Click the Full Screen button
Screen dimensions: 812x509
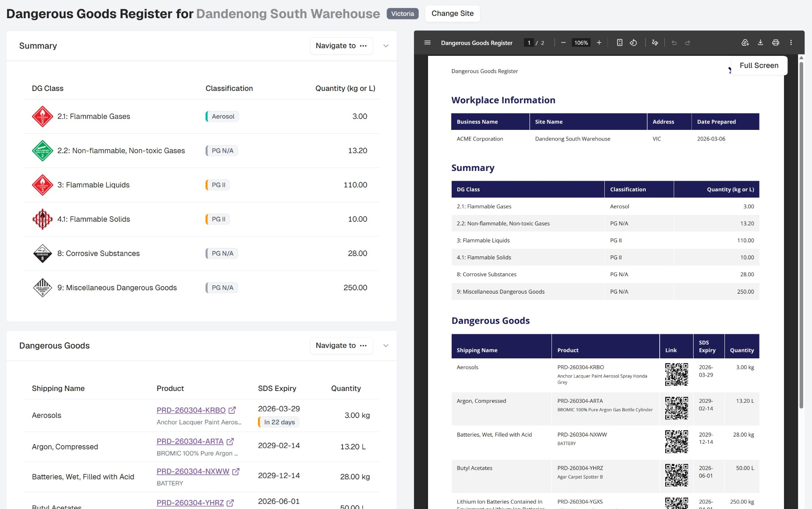pyautogui.click(x=759, y=66)
